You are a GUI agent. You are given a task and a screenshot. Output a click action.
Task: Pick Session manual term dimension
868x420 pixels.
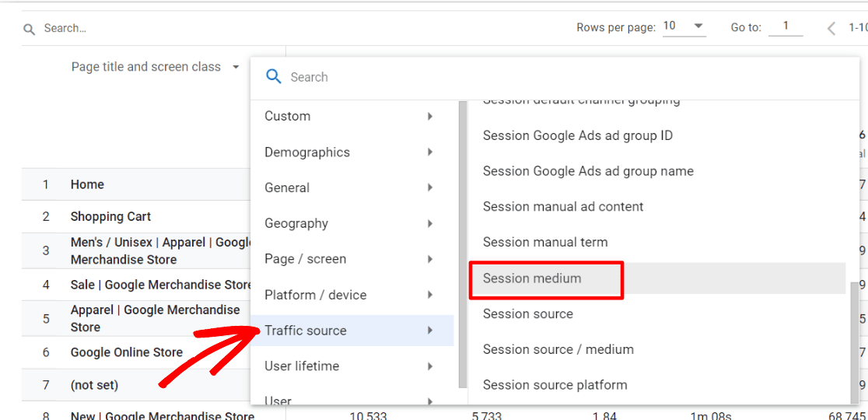click(545, 243)
